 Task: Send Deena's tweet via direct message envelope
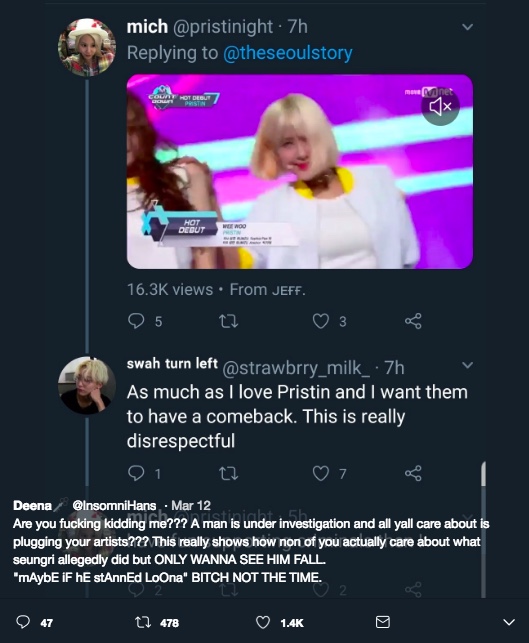coord(383,622)
